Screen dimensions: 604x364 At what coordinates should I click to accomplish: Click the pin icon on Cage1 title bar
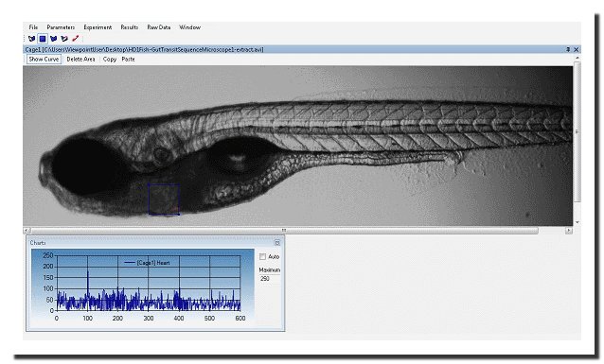[x=568, y=49]
